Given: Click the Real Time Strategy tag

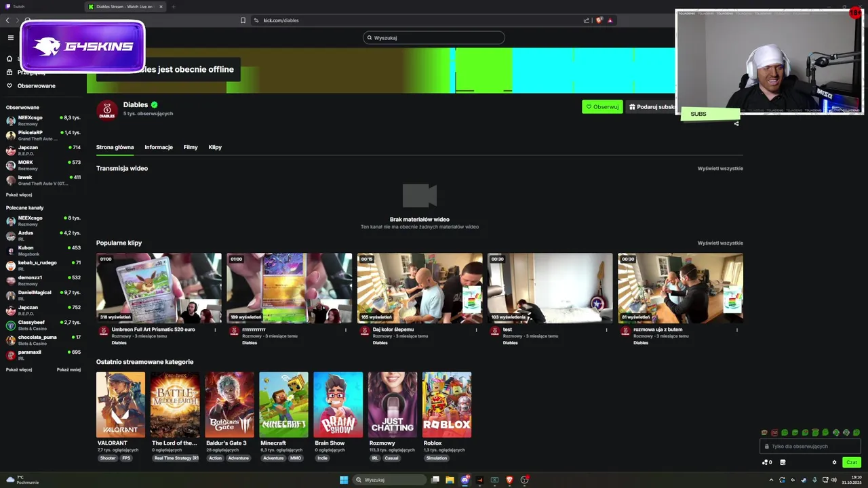Looking at the screenshot, I should coord(176,458).
